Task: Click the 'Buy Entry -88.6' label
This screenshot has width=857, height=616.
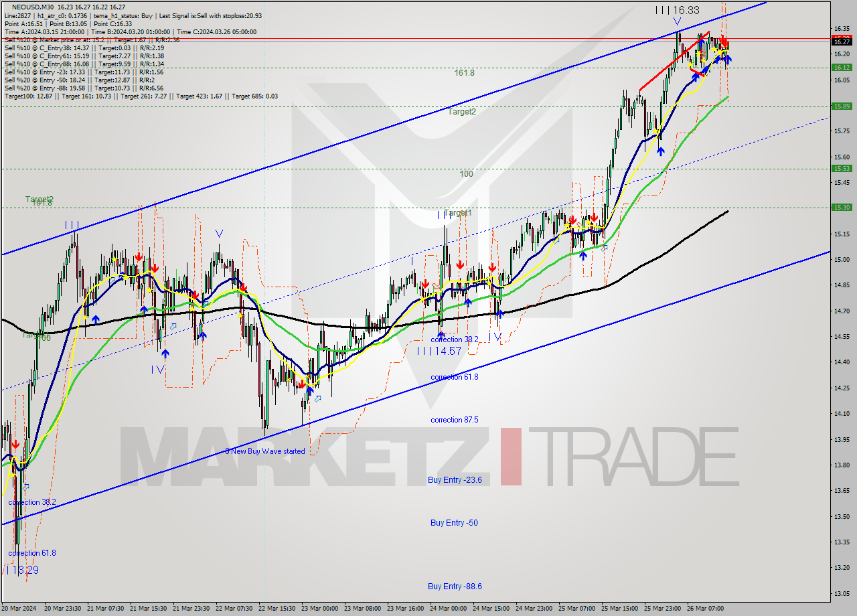Action: [455, 586]
